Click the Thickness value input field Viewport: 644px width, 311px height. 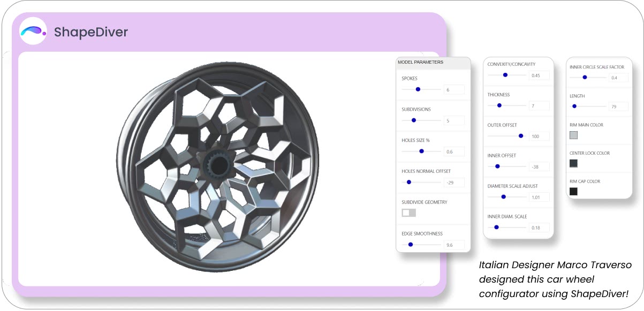point(539,106)
